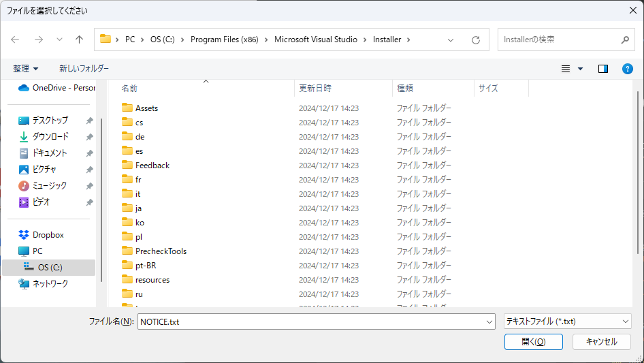The width and height of the screenshot is (644, 363).
Task: Click the search magnifier icon
Action: coord(625,40)
